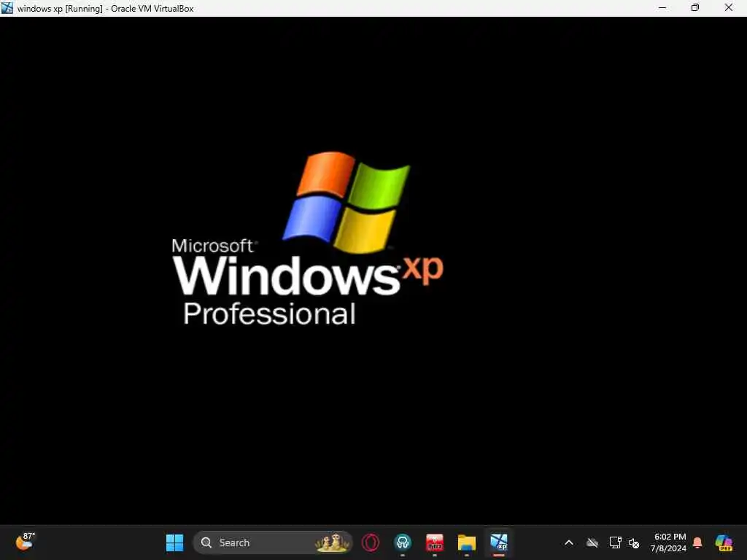Click the meerkat search highlight image

click(332, 542)
